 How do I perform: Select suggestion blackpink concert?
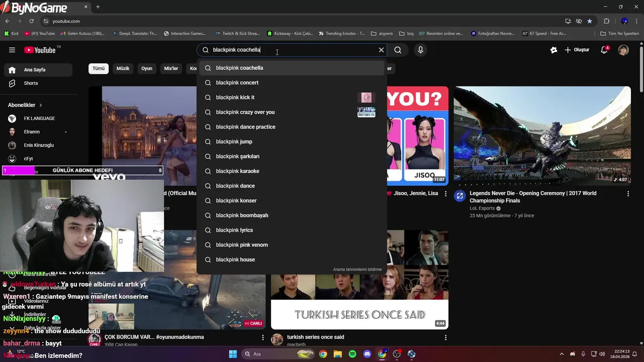[x=292, y=82]
